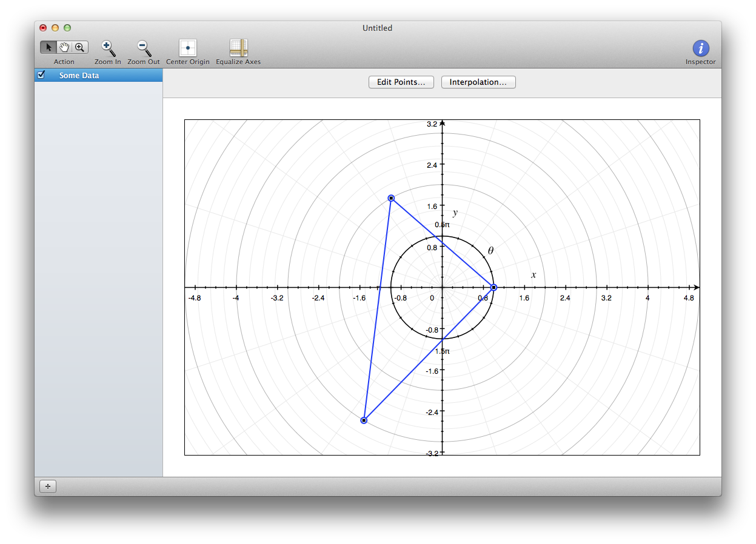
Task: Open the Inspector panel
Action: pyautogui.click(x=700, y=48)
